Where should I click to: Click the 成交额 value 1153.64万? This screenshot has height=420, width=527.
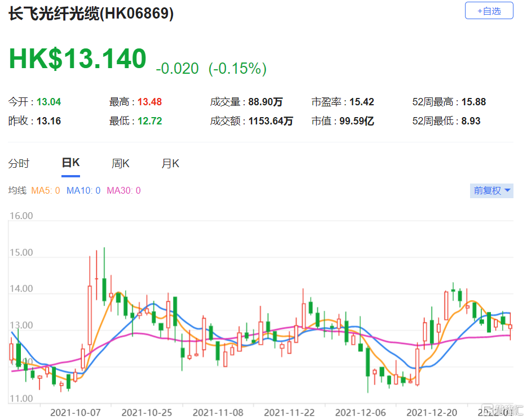(x=271, y=121)
